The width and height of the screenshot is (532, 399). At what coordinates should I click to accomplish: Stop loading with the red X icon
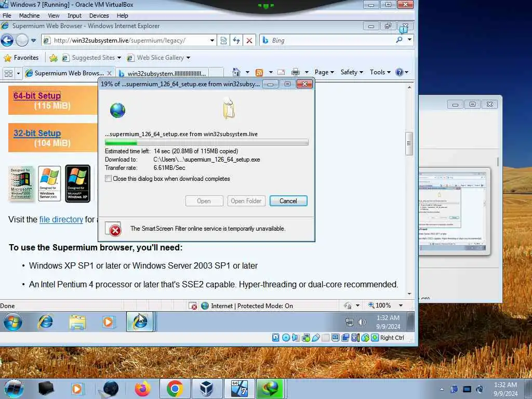(249, 41)
